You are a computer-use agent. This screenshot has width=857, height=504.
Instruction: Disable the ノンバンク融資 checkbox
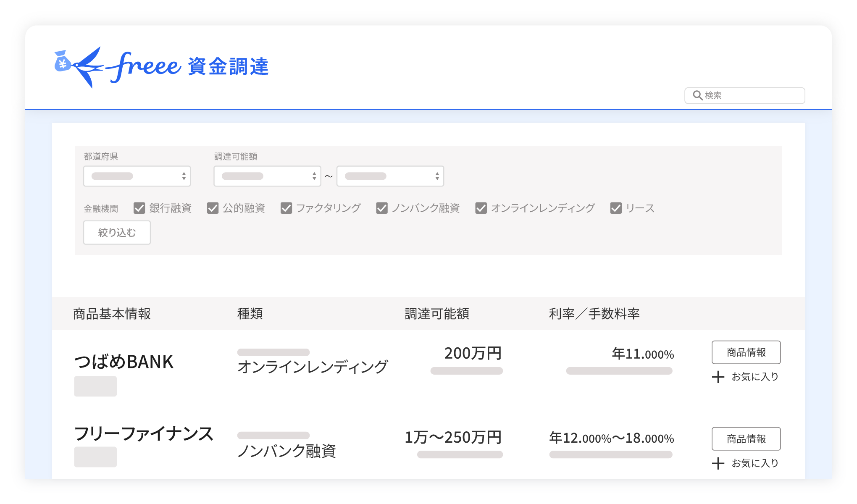click(x=382, y=208)
